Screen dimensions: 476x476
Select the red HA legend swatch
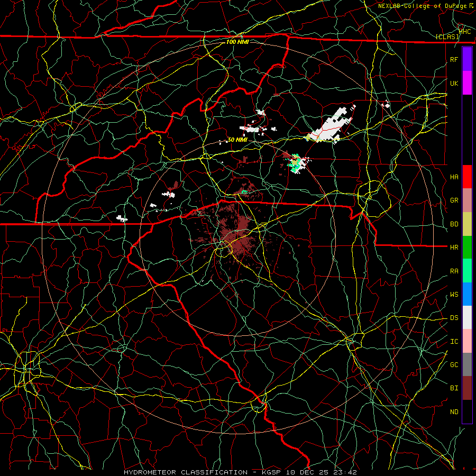467,177
